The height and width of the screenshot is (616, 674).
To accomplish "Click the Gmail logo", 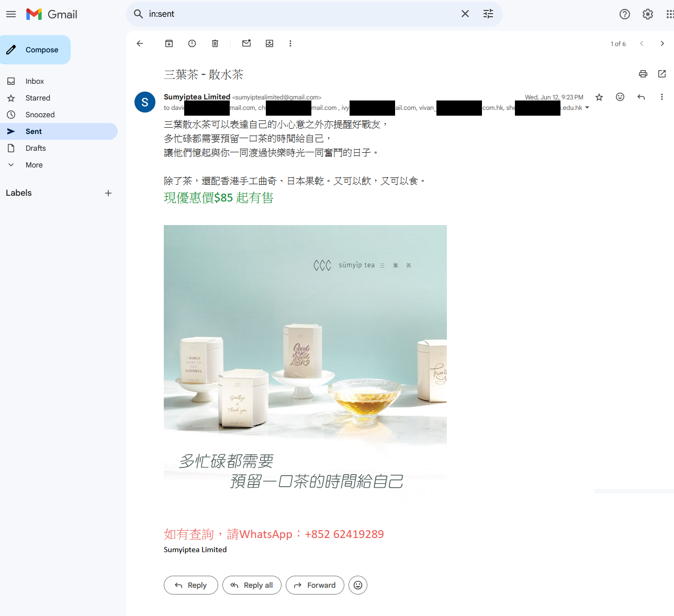I will coord(52,14).
